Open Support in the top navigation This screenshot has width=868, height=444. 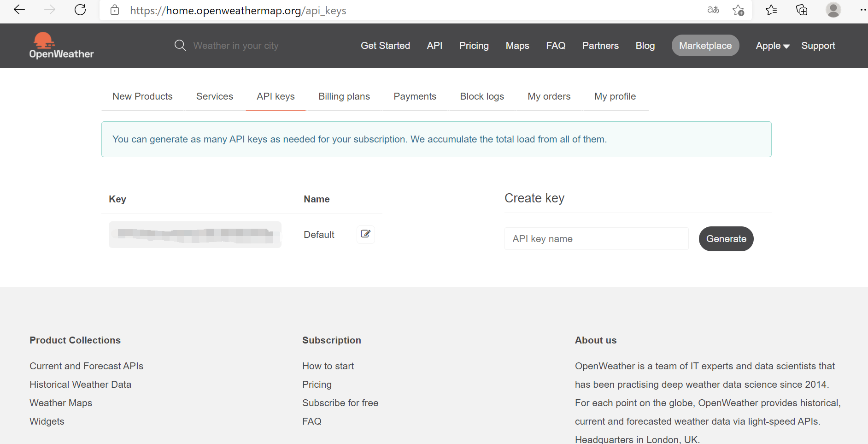pos(818,46)
